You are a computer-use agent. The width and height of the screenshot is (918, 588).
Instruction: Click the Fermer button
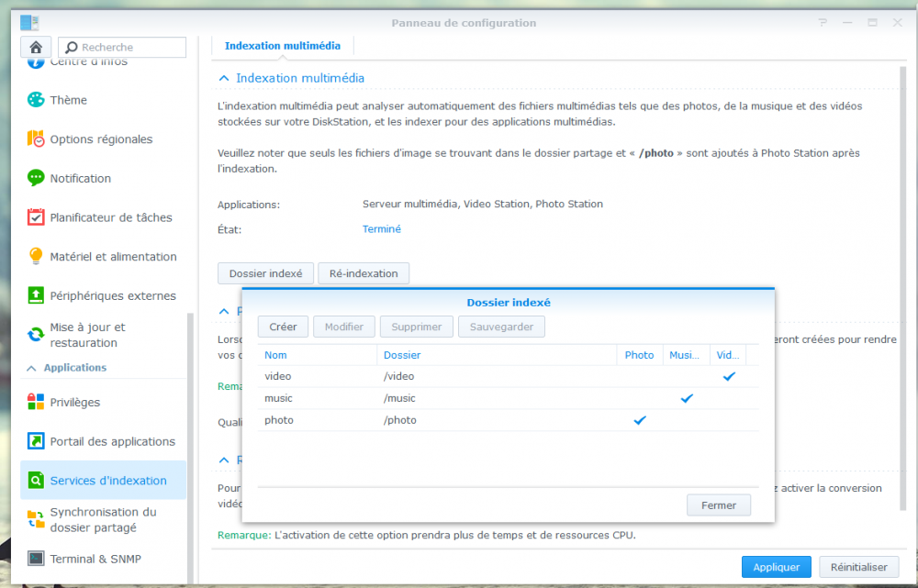[719, 505]
